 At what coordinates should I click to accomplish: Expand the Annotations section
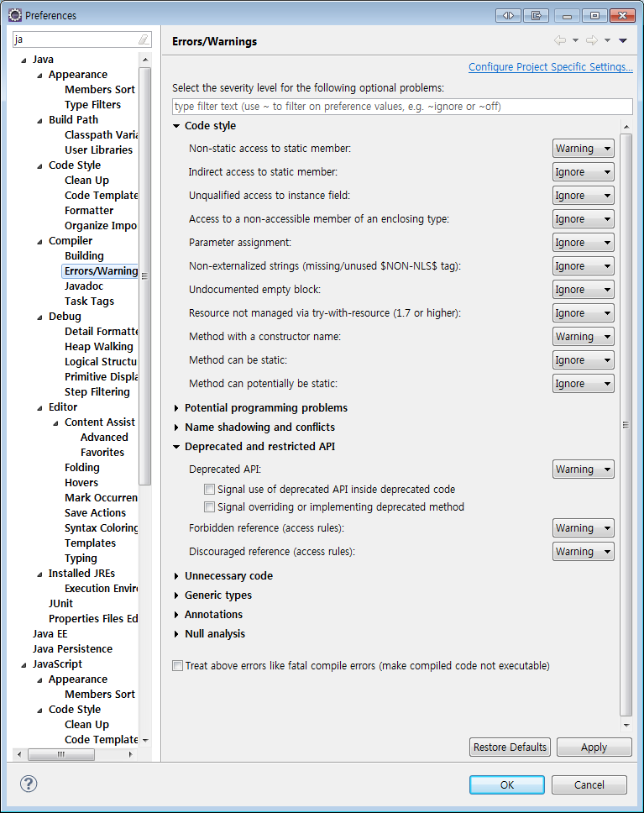[x=176, y=615]
